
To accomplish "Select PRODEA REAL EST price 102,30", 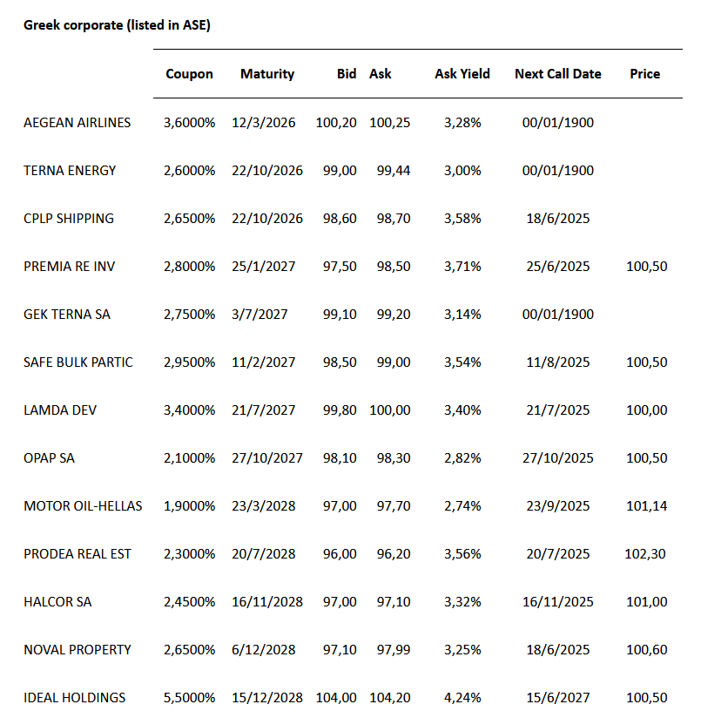I will point(646,554).
